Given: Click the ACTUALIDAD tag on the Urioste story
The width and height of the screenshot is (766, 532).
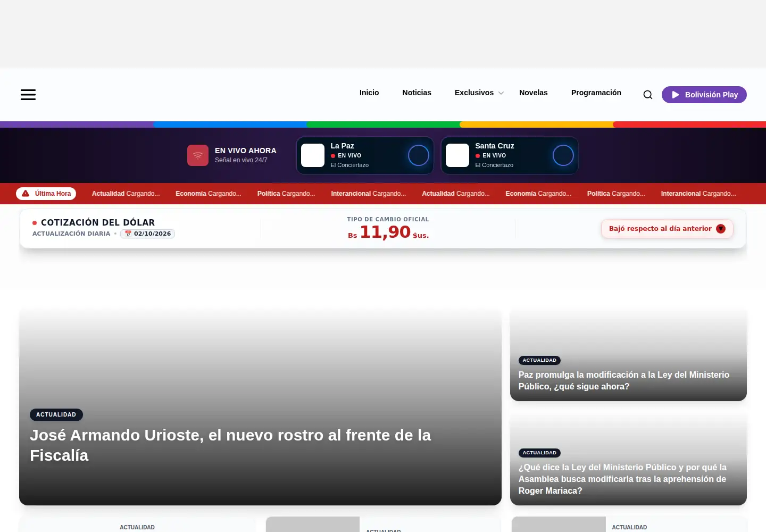Looking at the screenshot, I should coord(56,414).
